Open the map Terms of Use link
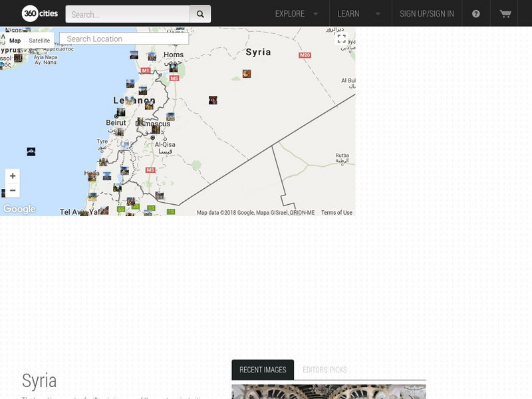Viewport: 532px width, 399px height. pyautogui.click(x=336, y=213)
